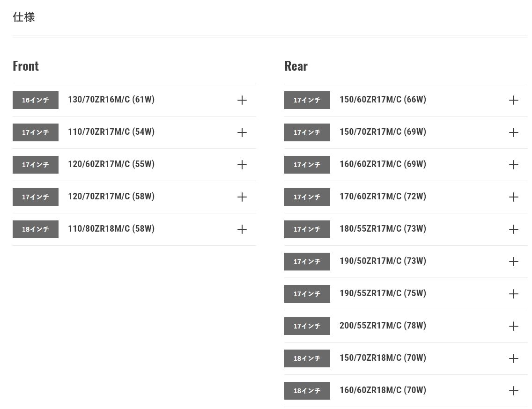This screenshot has width=532, height=409.
Task: Click the 190/55ZR17M/C (75W) size label
Action: click(x=383, y=293)
